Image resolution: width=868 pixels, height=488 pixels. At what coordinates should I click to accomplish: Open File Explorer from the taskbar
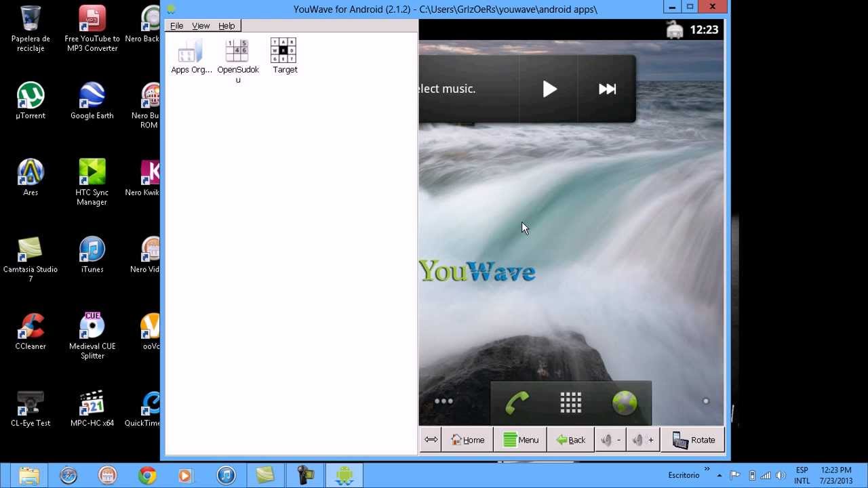[x=29, y=476]
